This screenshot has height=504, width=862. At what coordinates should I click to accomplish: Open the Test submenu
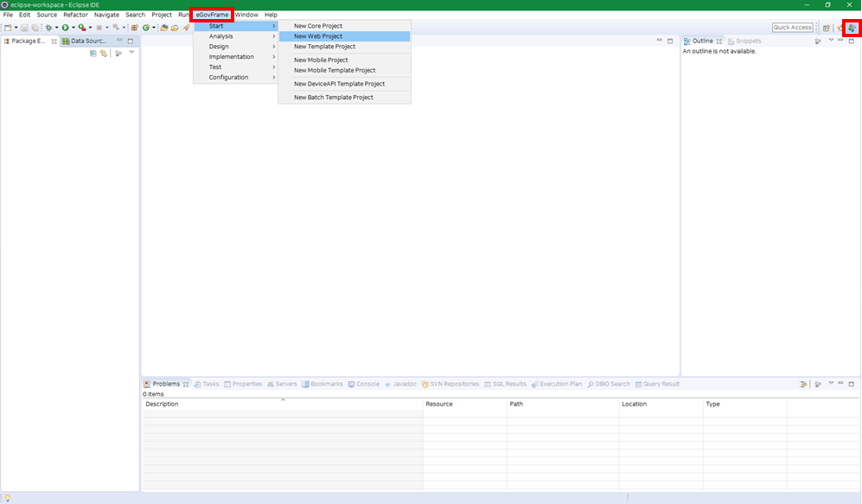[236, 67]
